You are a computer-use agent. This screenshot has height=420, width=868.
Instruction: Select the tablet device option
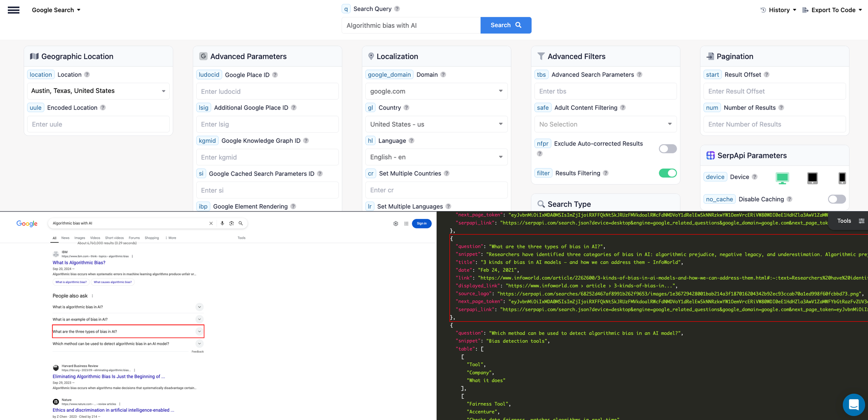[812, 178]
